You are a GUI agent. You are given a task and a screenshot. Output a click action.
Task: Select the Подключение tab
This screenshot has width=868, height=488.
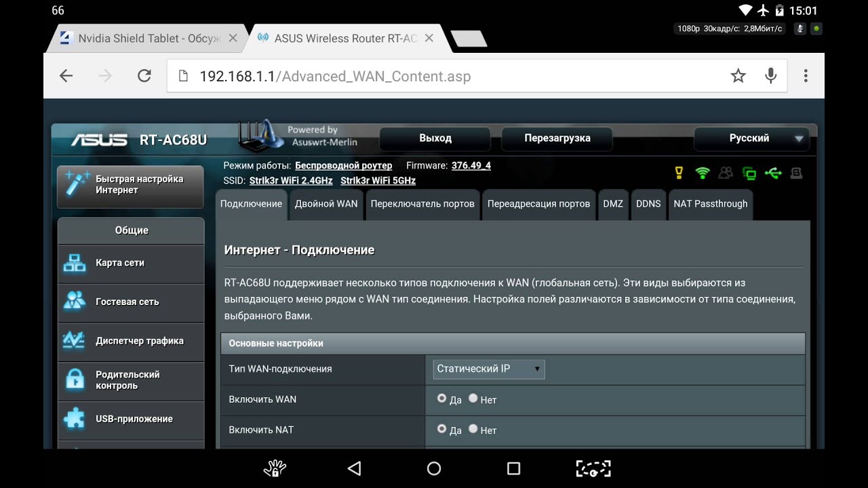tap(251, 204)
